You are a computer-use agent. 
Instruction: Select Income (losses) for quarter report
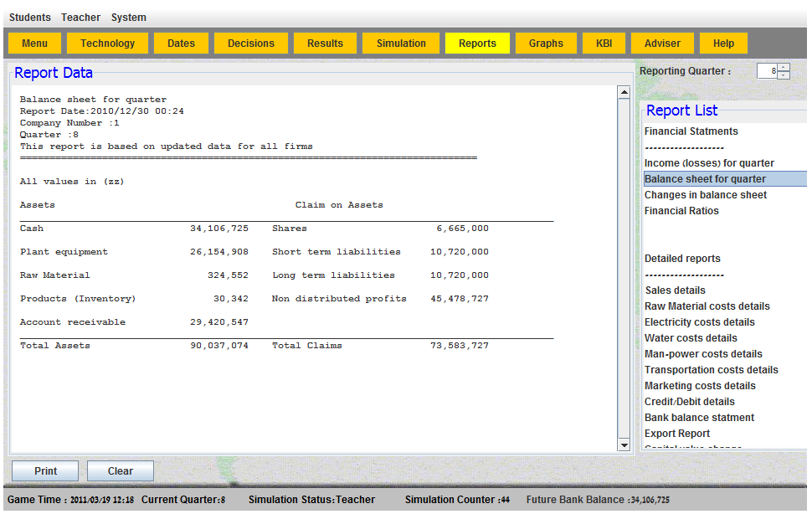tap(709, 163)
